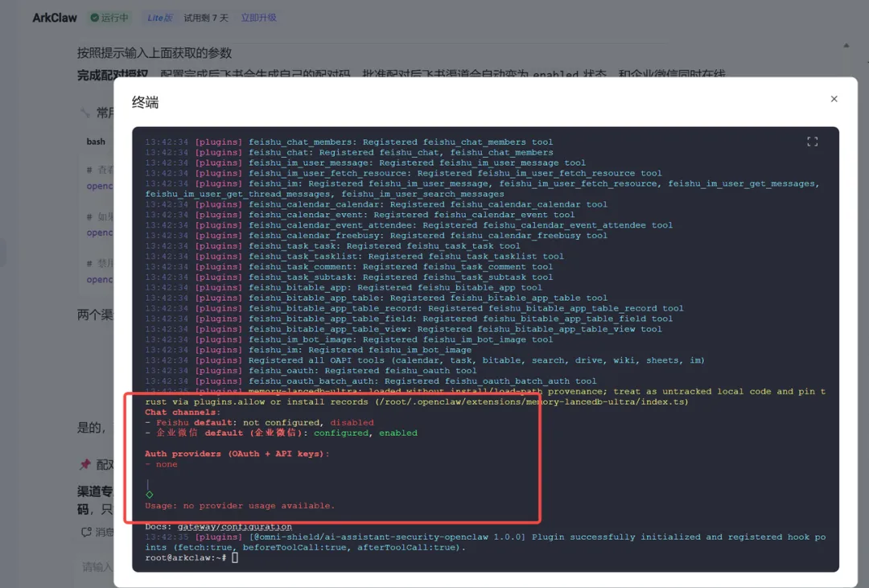The height and width of the screenshot is (588, 869).
Task: Click the green diamond marker above Usage
Action: [x=149, y=495]
